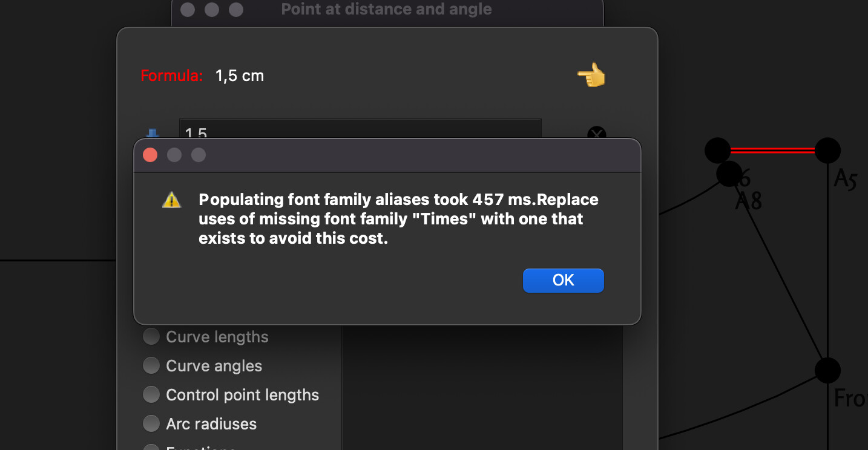Click the "1,5 cm" formula result text
Viewport: 868px width, 450px height.
point(240,76)
